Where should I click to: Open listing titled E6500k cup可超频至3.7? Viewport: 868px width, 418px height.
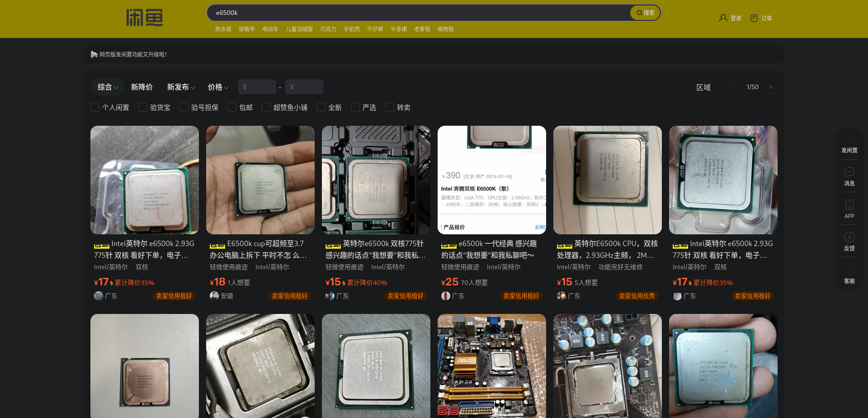pyautogui.click(x=258, y=249)
